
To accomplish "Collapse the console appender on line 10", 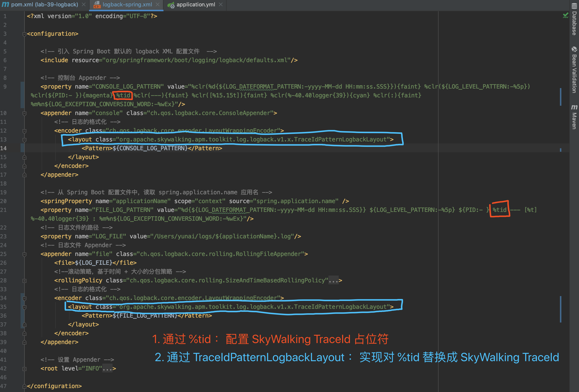I will pyautogui.click(x=24, y=113).
